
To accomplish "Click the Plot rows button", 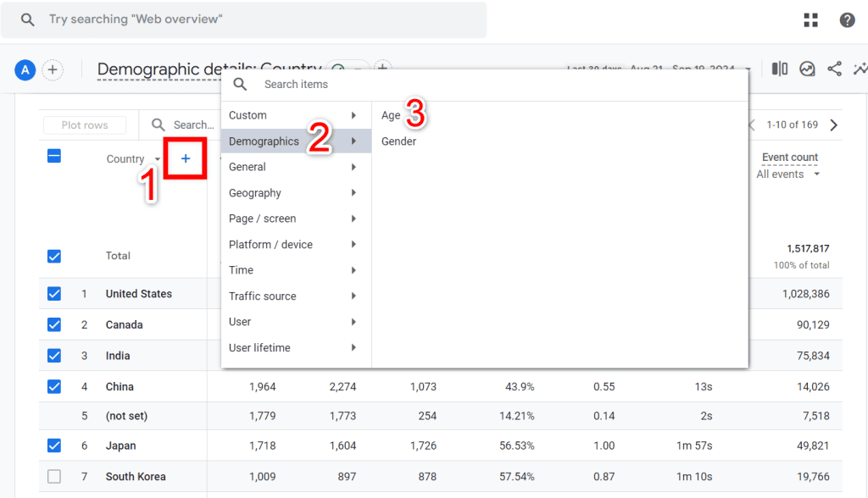I will 85,125.
